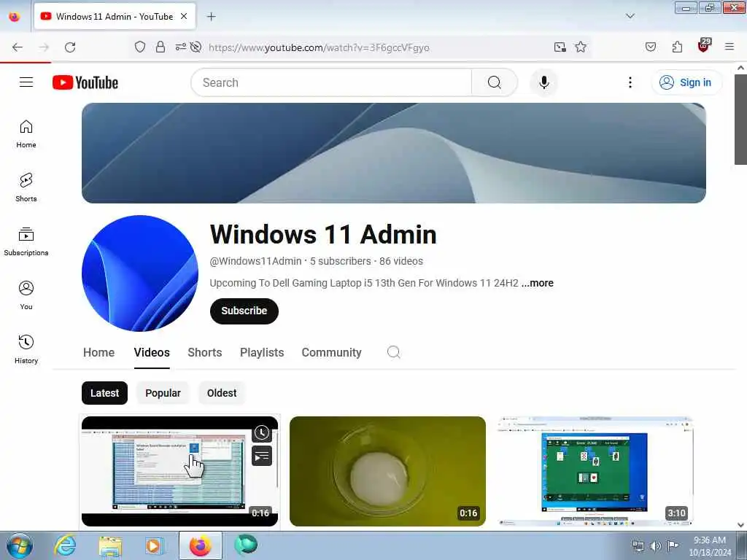The height and width of the screenshot is (560, 747).
Task: Go back with the browser back arrow
Action: (18, 47)
